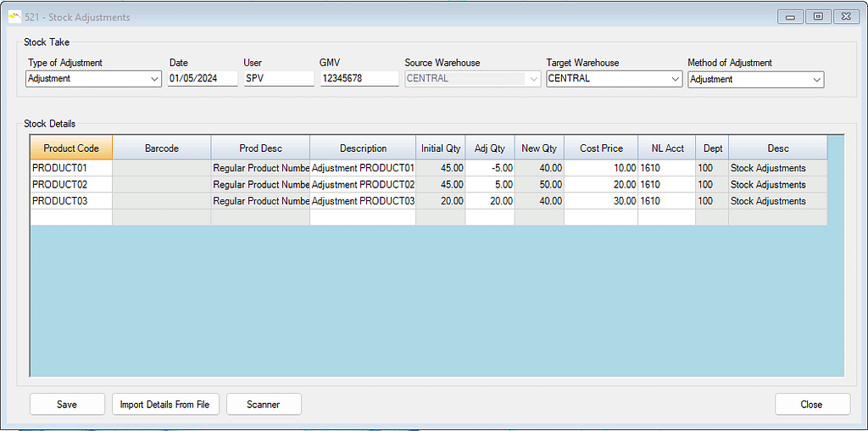Open the Scanner button
The image size is (868, 431).
263,405
